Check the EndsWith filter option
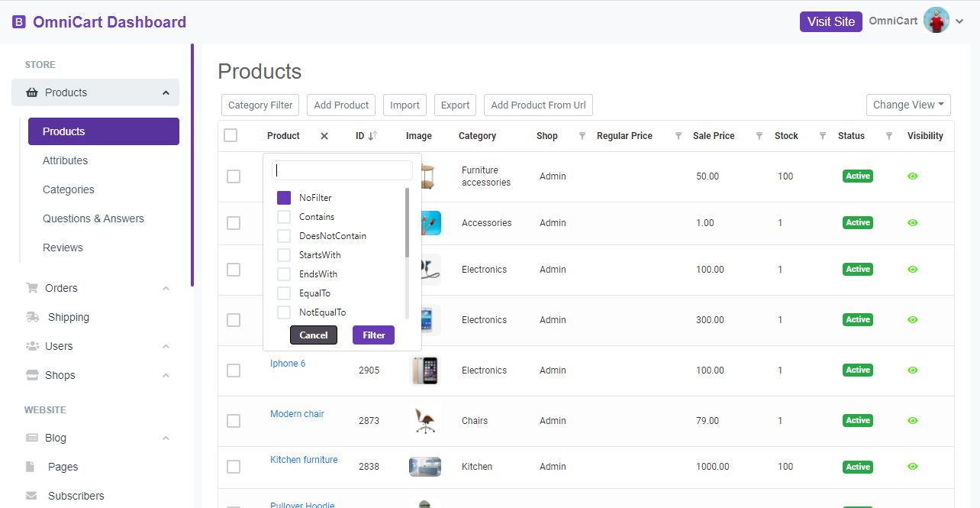The width and height of the screenshot is (980, 508). [x=284, y=274]
